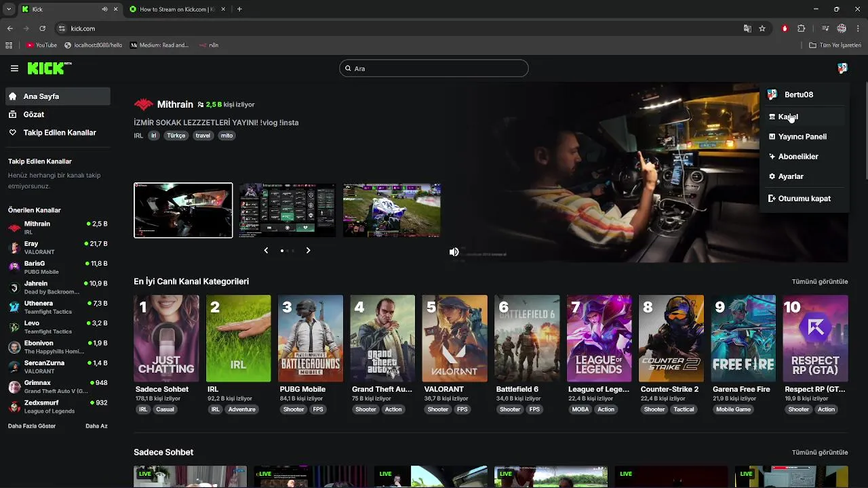Open the PUBG Mobile category card
The width and height of the screenshot is (868, 488).
tap(311, 338)
